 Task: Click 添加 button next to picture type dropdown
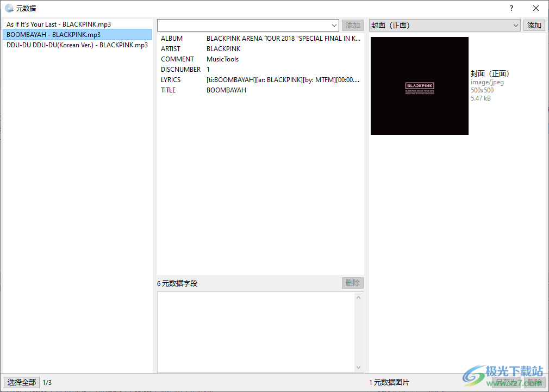(x=534, y=25)
